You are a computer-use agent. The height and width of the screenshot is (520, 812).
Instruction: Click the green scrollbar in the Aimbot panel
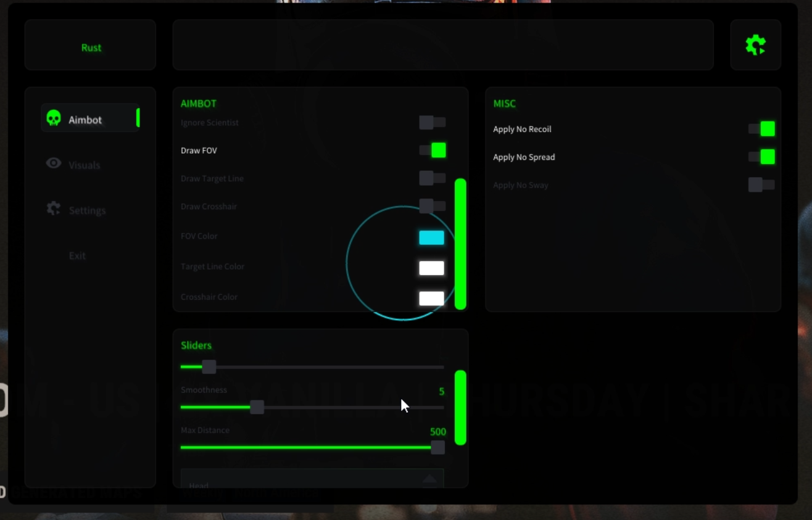coord(460,244)
